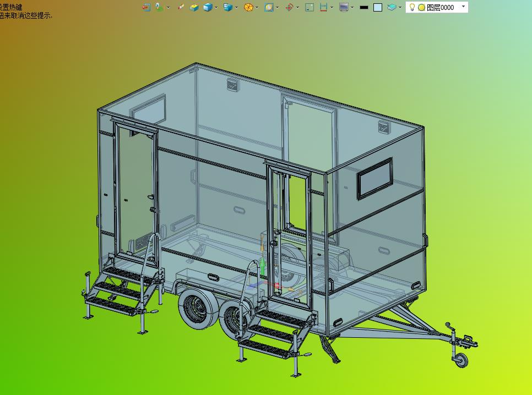This screenshot has height=395, width=532.
Task: Click the yellow-top box icon
Action: pos(194,7)
